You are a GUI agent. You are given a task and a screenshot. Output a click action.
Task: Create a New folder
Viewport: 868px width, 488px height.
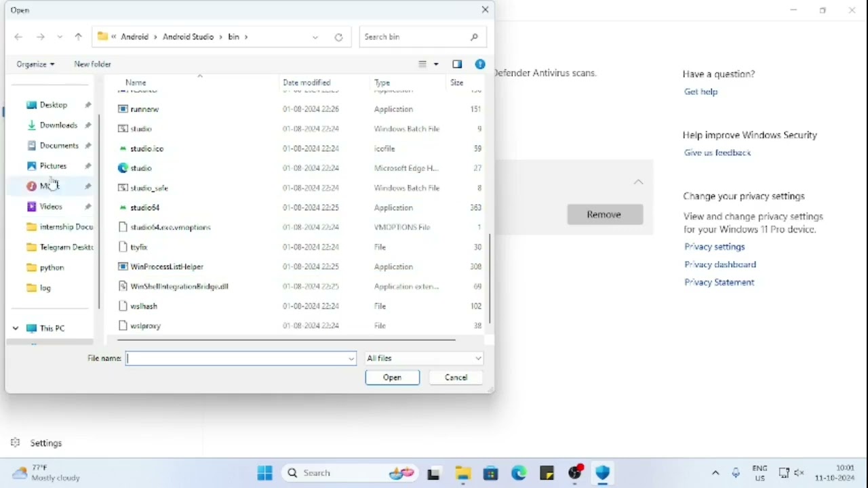tap(92, 64)
